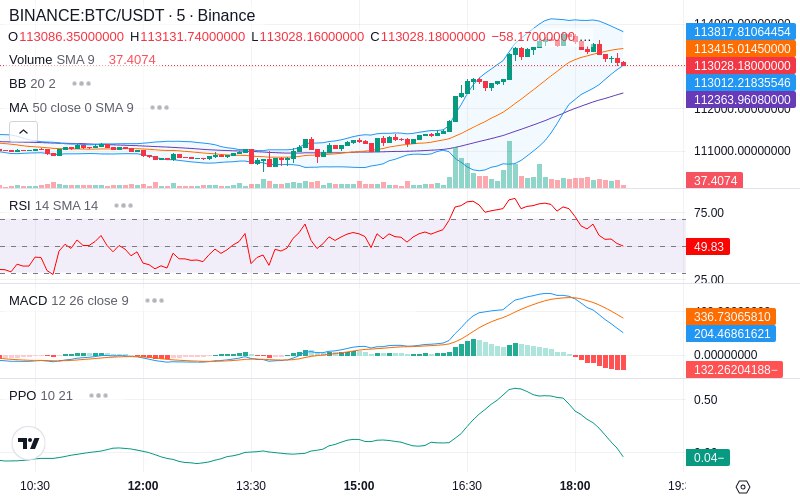Image resolution: width=800 pixels, height=500 pixels.
Task: Select the MACD 12 26 close 9 label
Action: click(69, 301)
